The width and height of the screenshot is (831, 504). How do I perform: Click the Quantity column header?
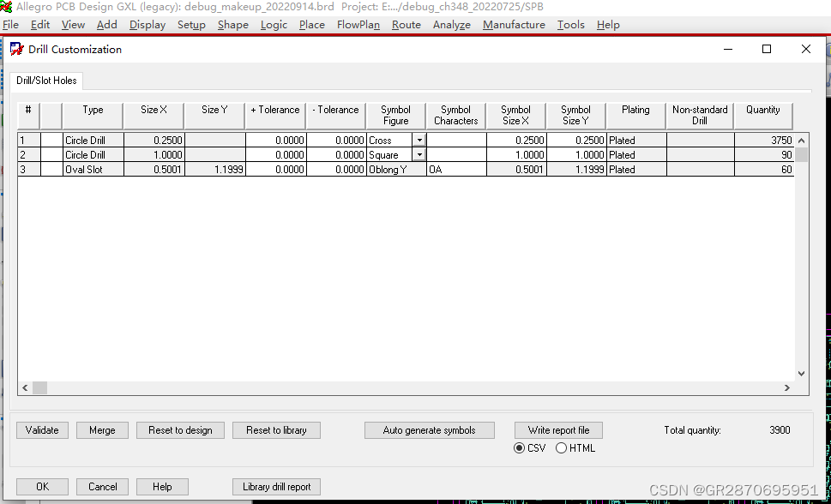pyautogui.click(x=763, y=116)
